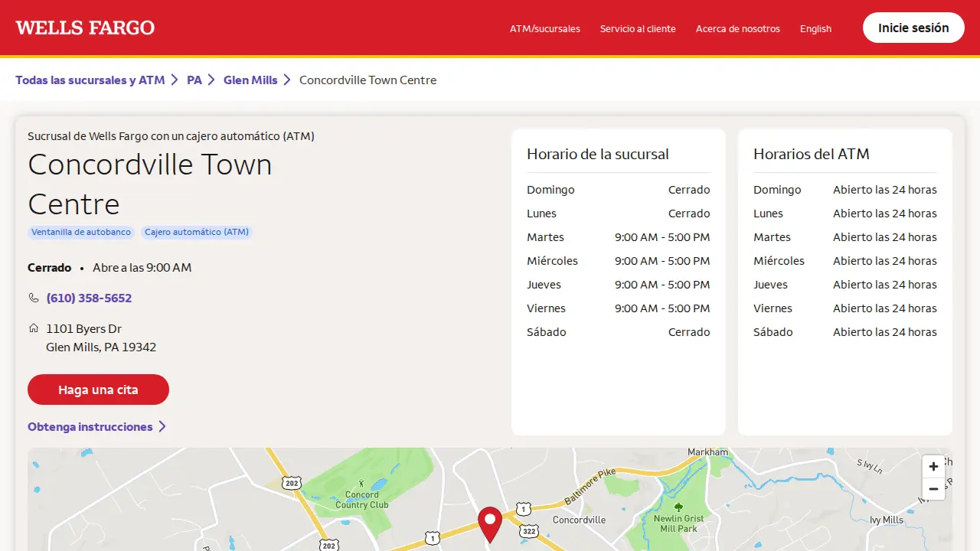Click the Cajero automático (ATM) tag

click(x=197, y=232)
